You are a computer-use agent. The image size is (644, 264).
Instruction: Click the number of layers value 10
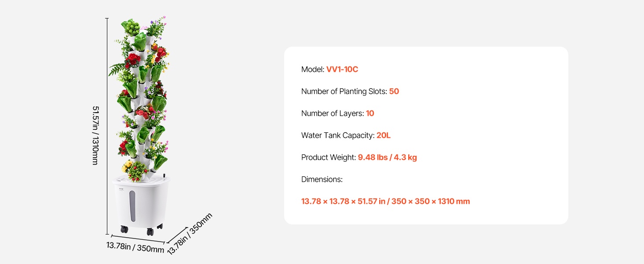pyautogui.click(x=370, y=114)
